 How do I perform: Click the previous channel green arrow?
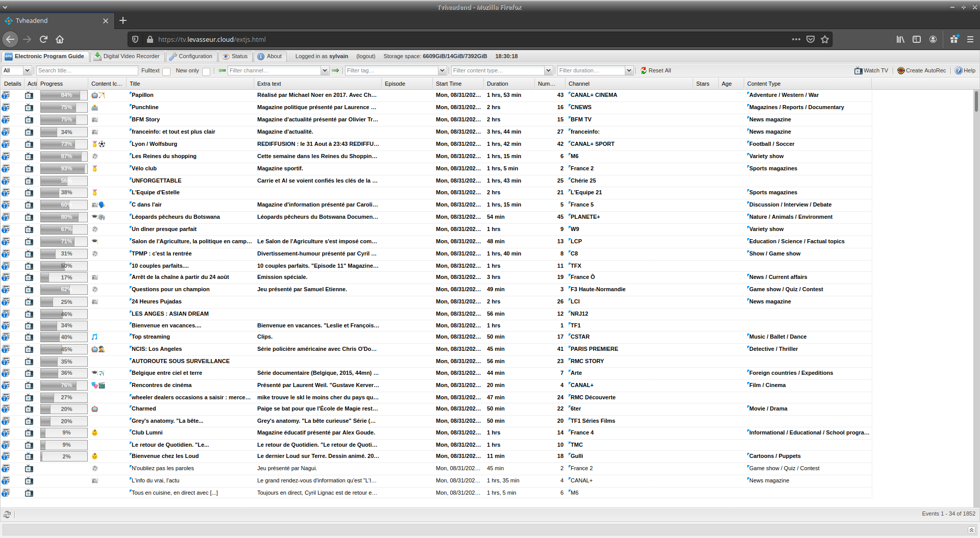222,70
